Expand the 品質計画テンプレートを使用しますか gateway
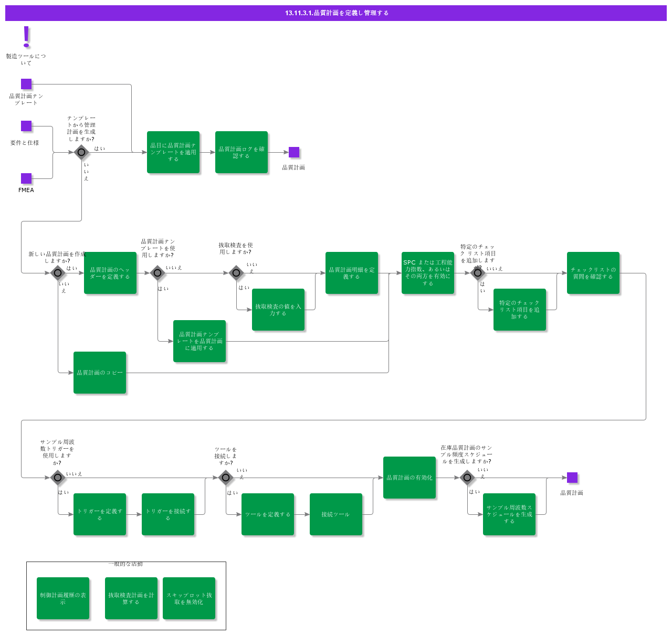The height and width of the screenshot is (635, 672). pyautogui.click(x=157, y=272)
